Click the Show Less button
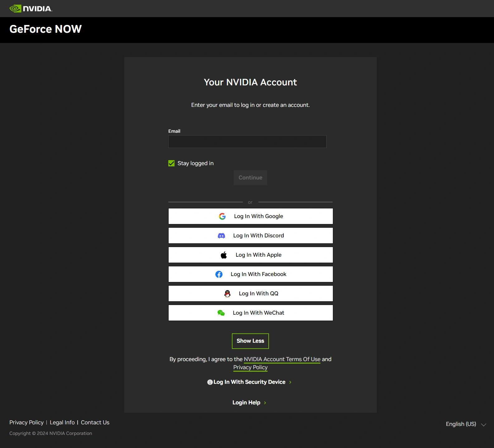This screenshot has height=448, width=494. point(250,341)
